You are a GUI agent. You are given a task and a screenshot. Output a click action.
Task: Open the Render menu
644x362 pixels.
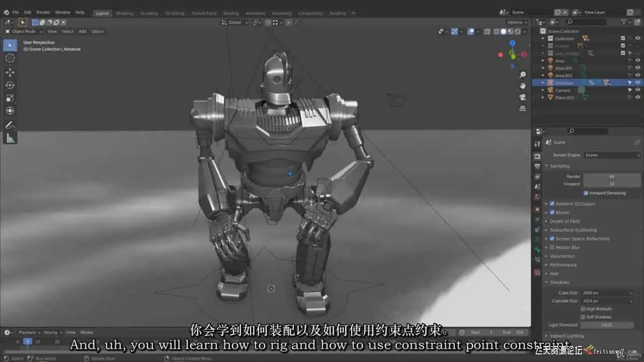pyautogui.click(x=43, y=12)
